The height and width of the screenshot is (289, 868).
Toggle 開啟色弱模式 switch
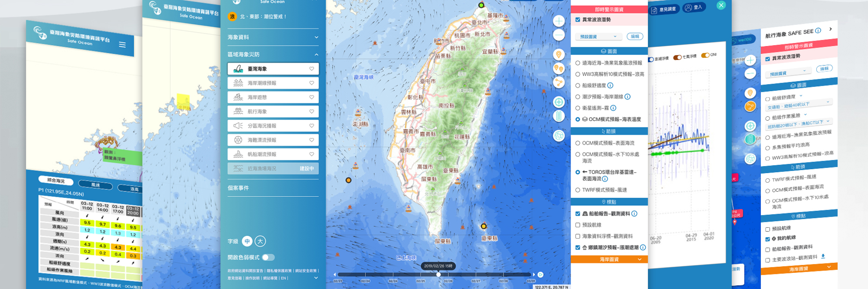(268, 257)
